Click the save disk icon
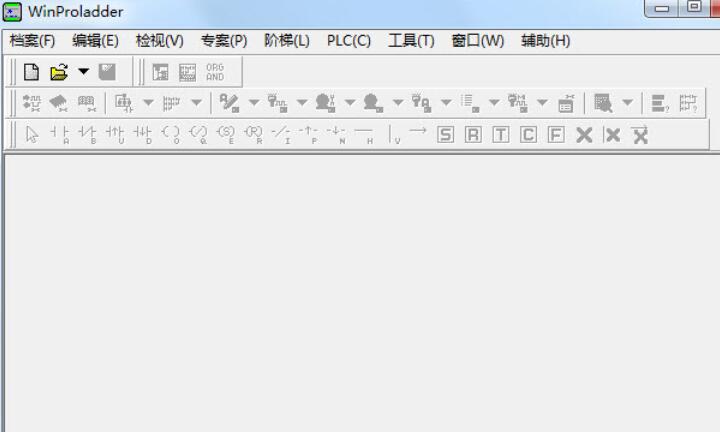 point(107,72)
